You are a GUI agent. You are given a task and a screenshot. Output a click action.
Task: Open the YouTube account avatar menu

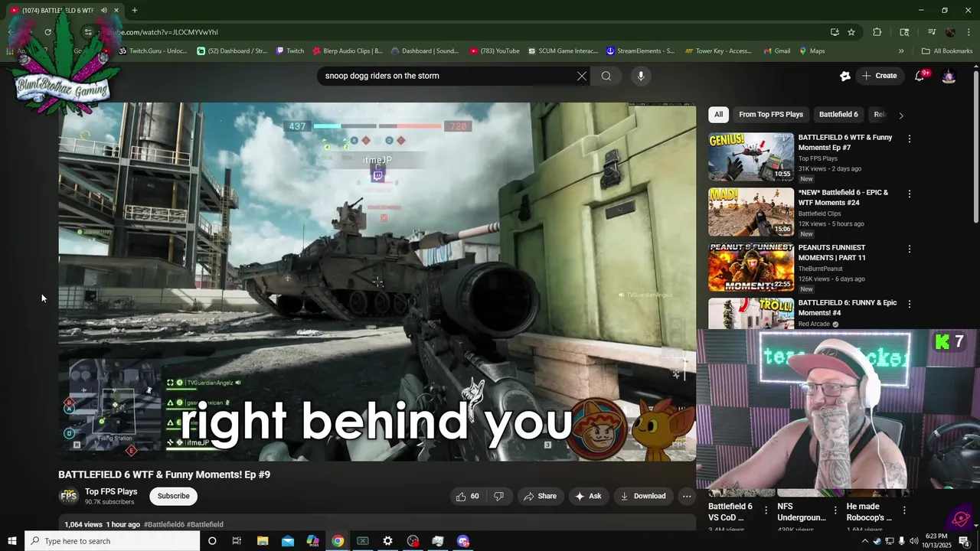pyautogui.click(x=949, y=76)
